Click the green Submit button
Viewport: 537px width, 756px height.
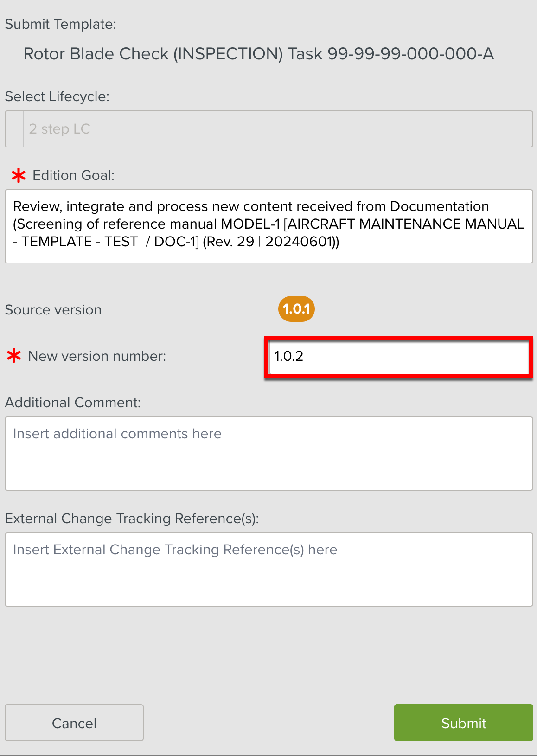tap(463, 723)
